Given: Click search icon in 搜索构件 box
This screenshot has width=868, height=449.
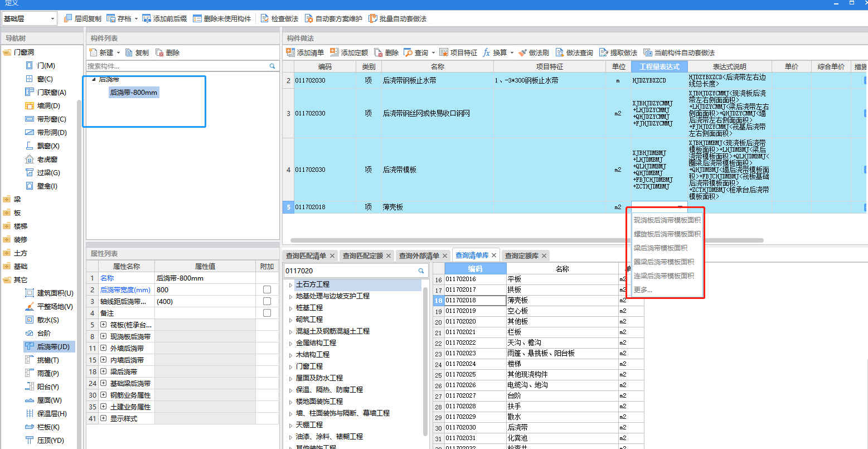Looking at the screenshot, I should pyautogui.click(x=273, y=66).
